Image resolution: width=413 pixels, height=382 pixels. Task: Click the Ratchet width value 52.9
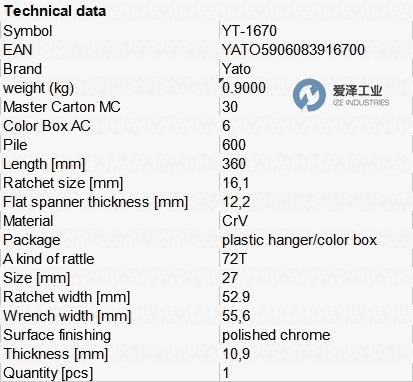click(236, 297)
